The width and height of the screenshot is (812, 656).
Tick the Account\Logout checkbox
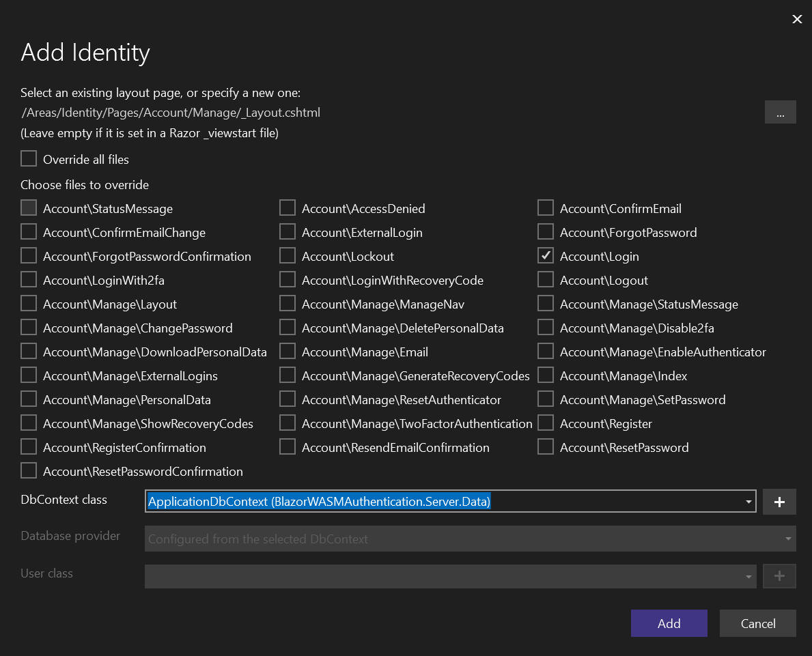pos(546,280)
